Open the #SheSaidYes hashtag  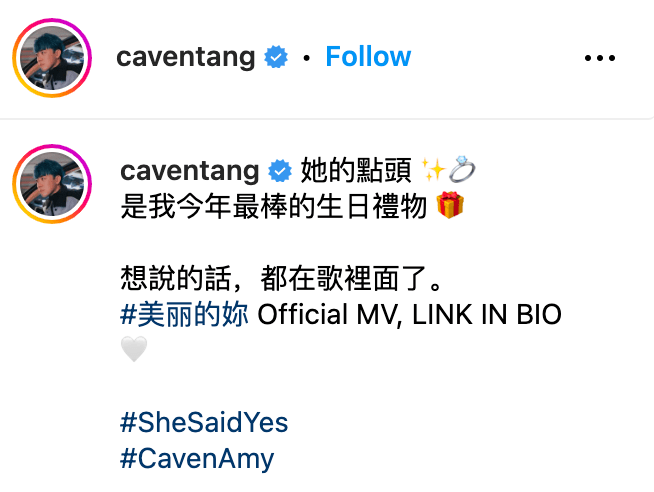click(x=204, y=422)
